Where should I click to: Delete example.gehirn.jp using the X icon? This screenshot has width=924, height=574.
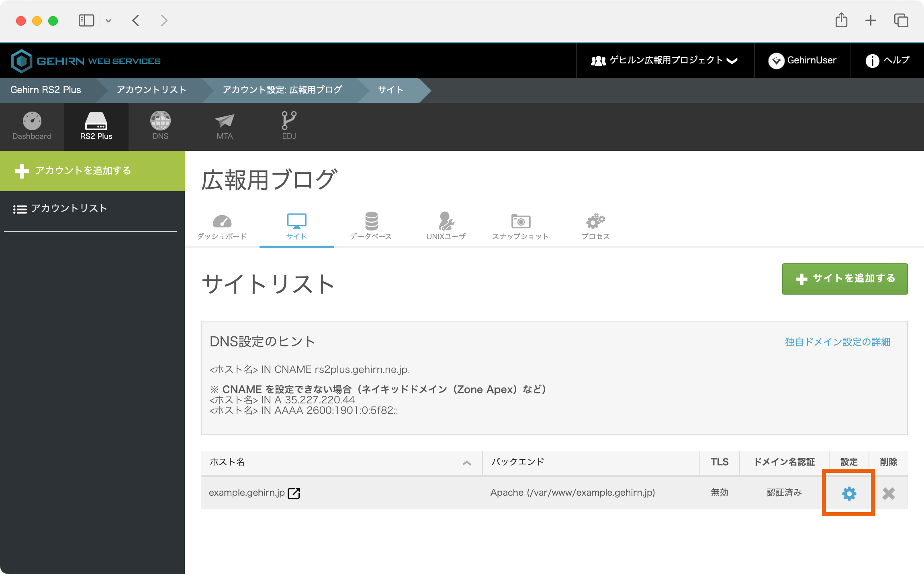click(889, 493)
